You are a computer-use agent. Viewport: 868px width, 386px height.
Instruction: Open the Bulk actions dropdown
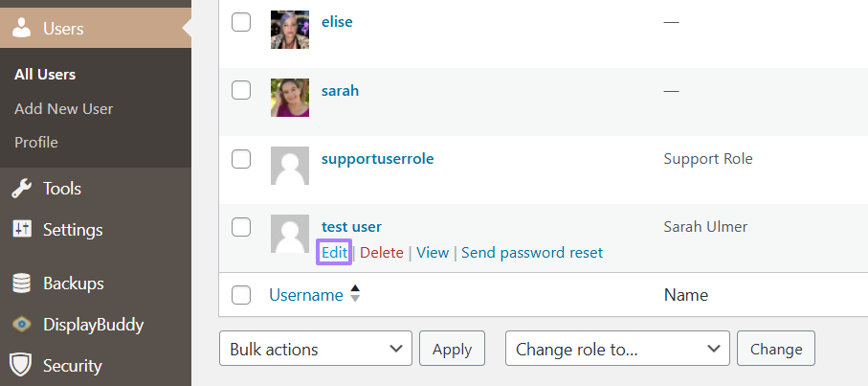316,350
